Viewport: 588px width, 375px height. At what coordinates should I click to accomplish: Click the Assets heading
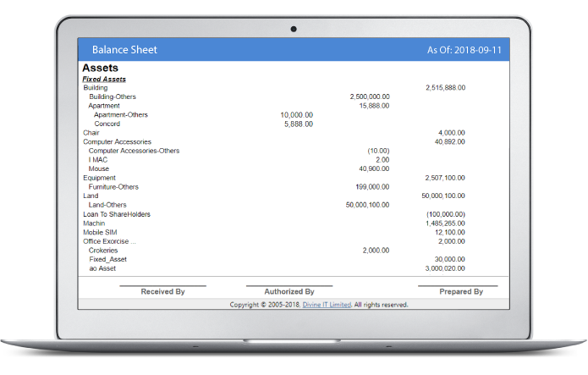pyautogui.click(x=100, y=68)
